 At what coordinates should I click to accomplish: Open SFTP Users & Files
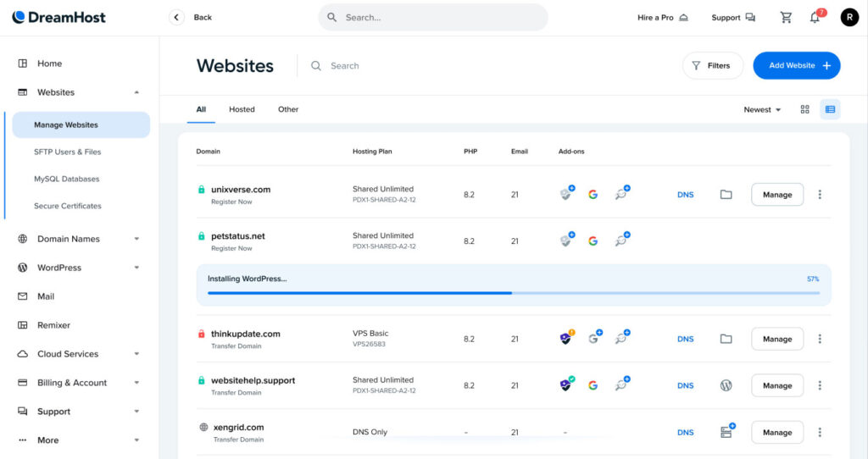click(x=68, y=152)
